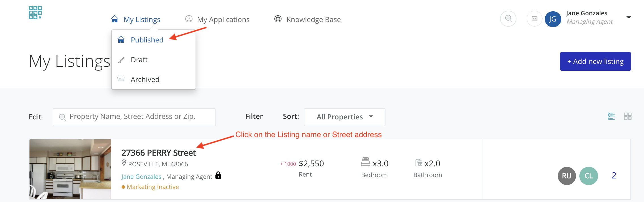
Task: Click the JG user avatar
Action: [553, 19]
